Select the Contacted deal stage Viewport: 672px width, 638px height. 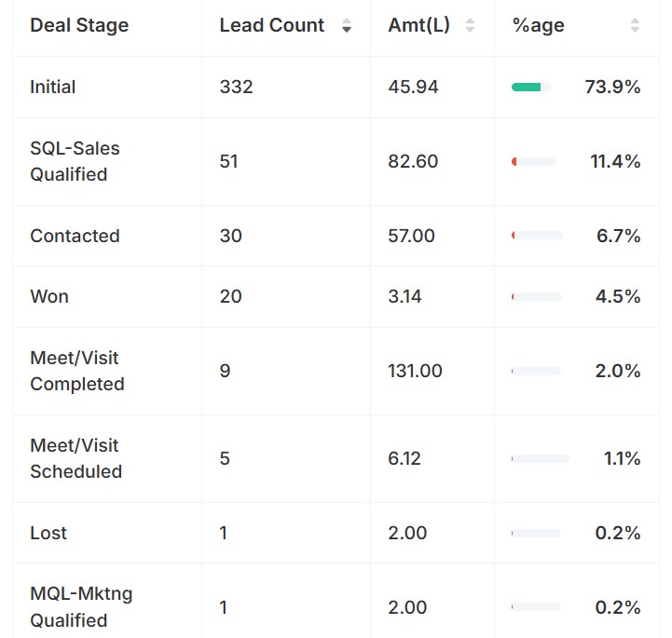tap(75, 236)
